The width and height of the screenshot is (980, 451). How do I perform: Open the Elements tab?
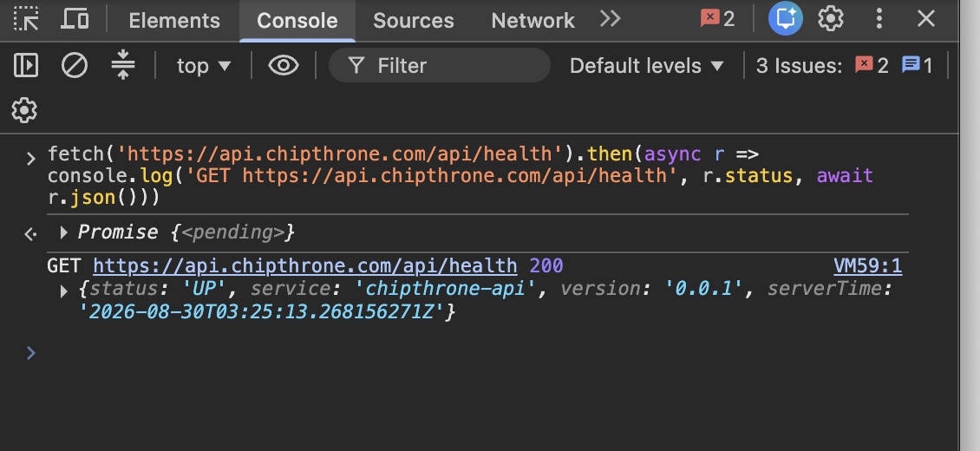tap(174, 21)
